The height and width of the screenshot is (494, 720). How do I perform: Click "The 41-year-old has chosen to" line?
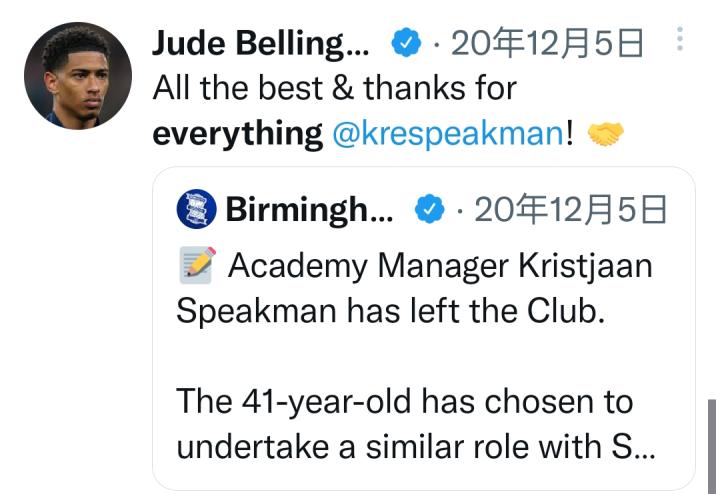[x=404, y=401]
